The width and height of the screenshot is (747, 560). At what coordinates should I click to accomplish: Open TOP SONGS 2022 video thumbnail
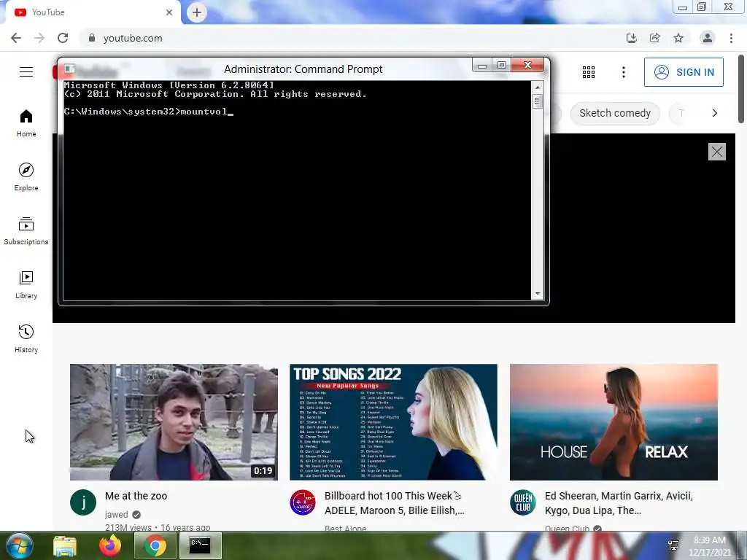pyautogui.click(x=393, y=422)
